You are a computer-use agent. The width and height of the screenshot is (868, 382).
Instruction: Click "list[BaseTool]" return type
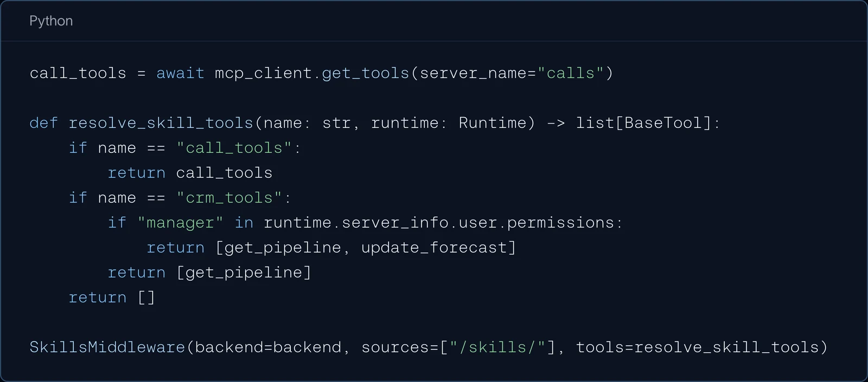(643, 123)
